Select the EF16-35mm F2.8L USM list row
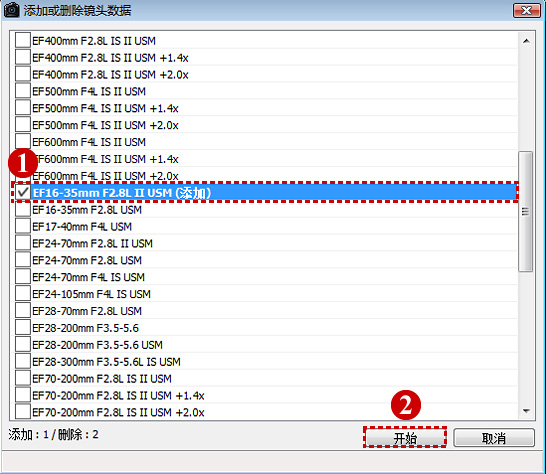Screen dimensions: 546x474 (264, 209)
